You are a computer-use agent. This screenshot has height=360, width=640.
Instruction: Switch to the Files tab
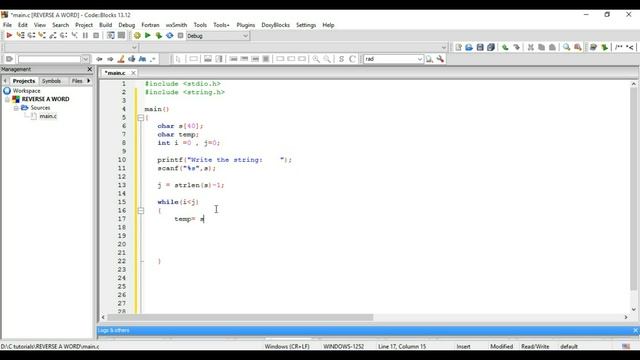click(x=77, y=81)
